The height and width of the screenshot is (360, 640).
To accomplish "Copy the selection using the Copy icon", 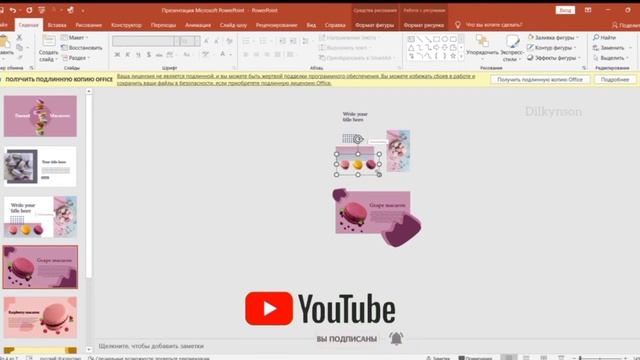I will tap(19, 48).
